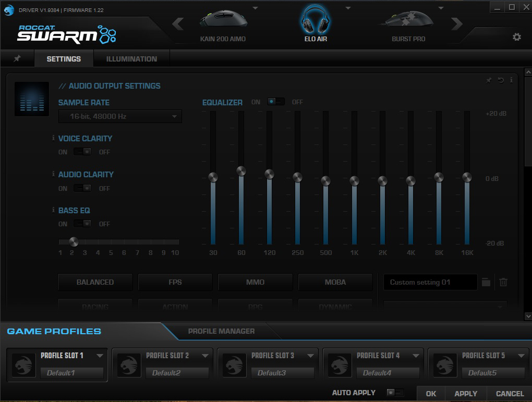The height and width of the screenshot is (402, 532).
Task: Click the Bass EQ level slider knob
Action: pos(74,242)
